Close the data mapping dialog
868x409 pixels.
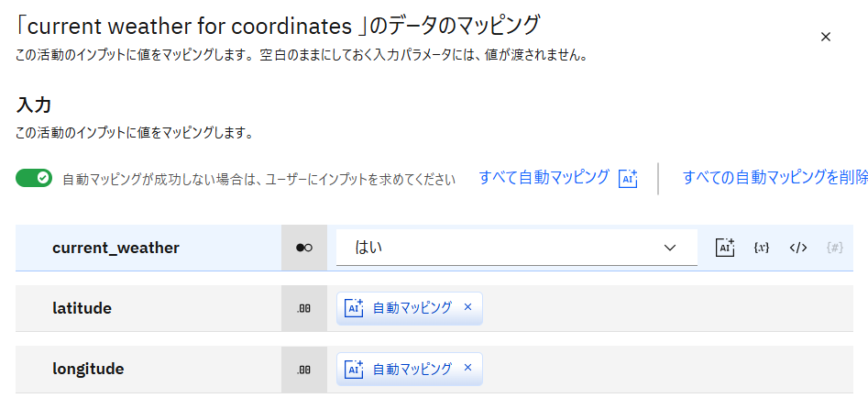click(x=825, y=37)
